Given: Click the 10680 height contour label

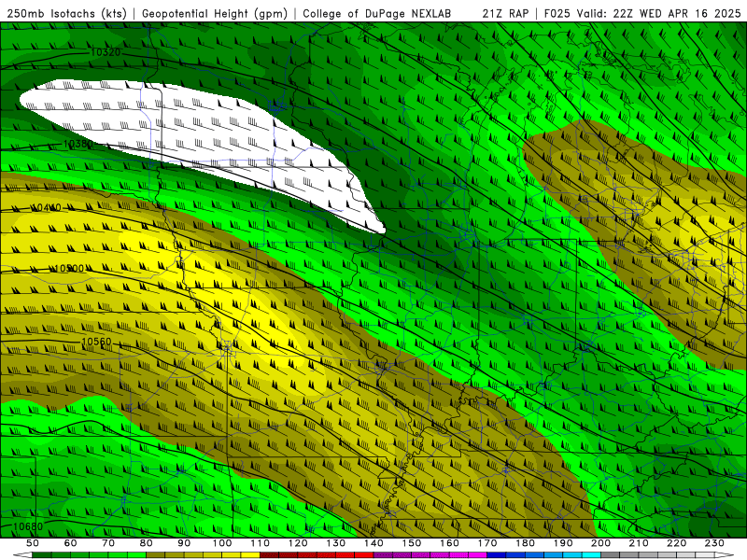Looking at the screenshot, I should [28, 526].
